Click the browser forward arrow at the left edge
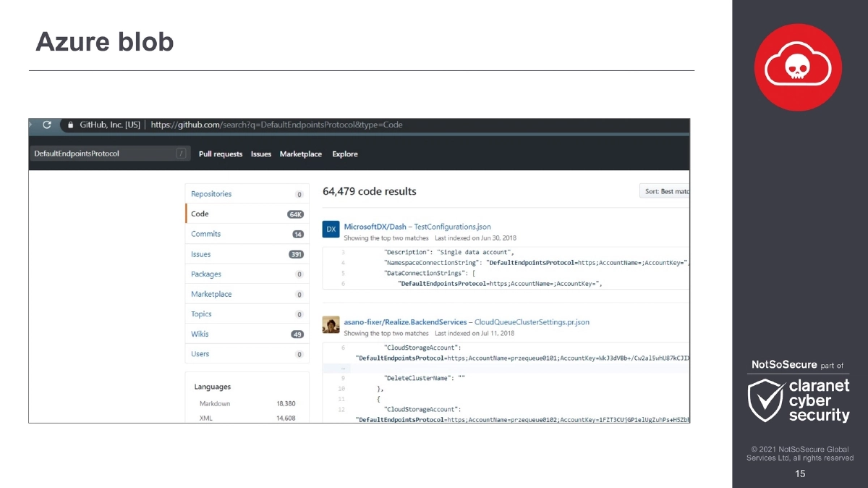The image size is (868, 488). click(30, 125)
